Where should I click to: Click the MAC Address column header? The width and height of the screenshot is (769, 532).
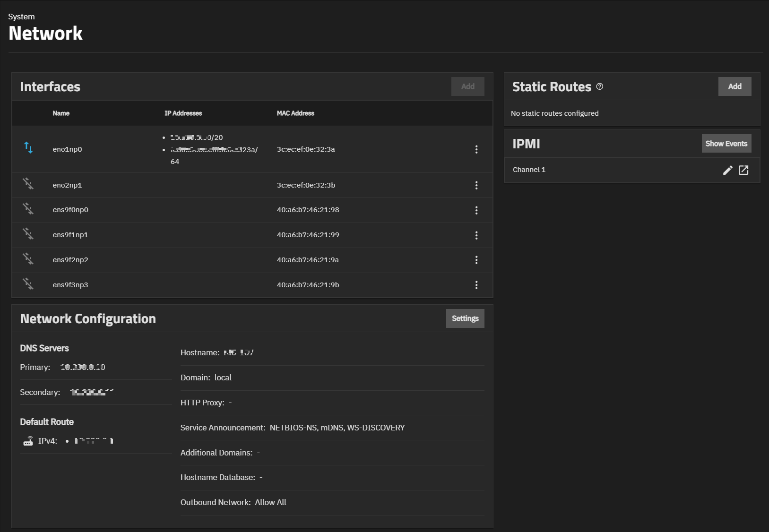pyautogui.click(x=295, y=113)
